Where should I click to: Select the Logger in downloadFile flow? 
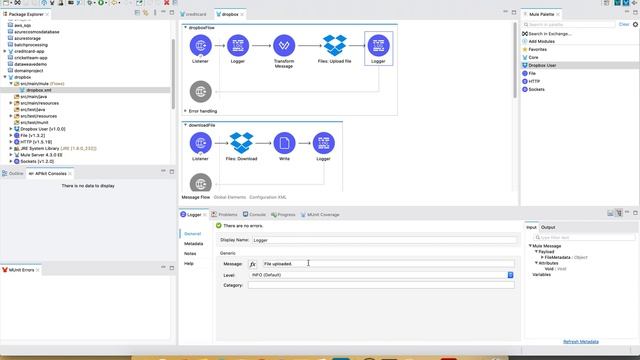[x=324, y=143]
